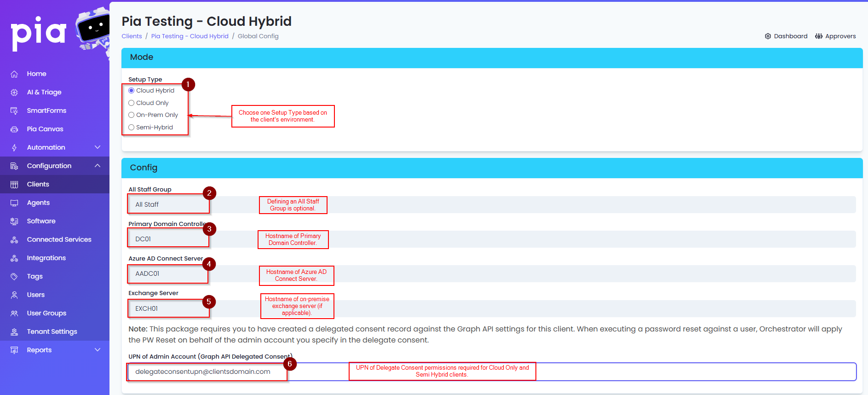Screen dimensions: 868x395
Task: Click the SmartForms icon in the sidebar
Action: (x=14, y=110)
